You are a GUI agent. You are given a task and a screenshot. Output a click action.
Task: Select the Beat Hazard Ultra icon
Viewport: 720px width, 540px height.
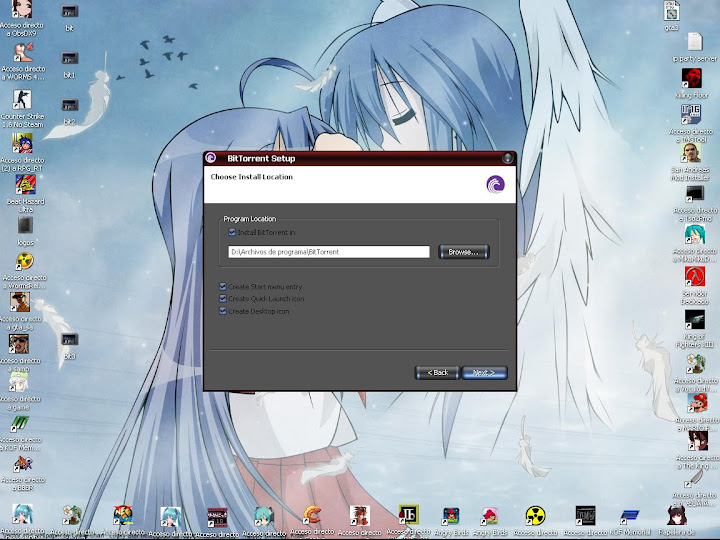point(25,185)
